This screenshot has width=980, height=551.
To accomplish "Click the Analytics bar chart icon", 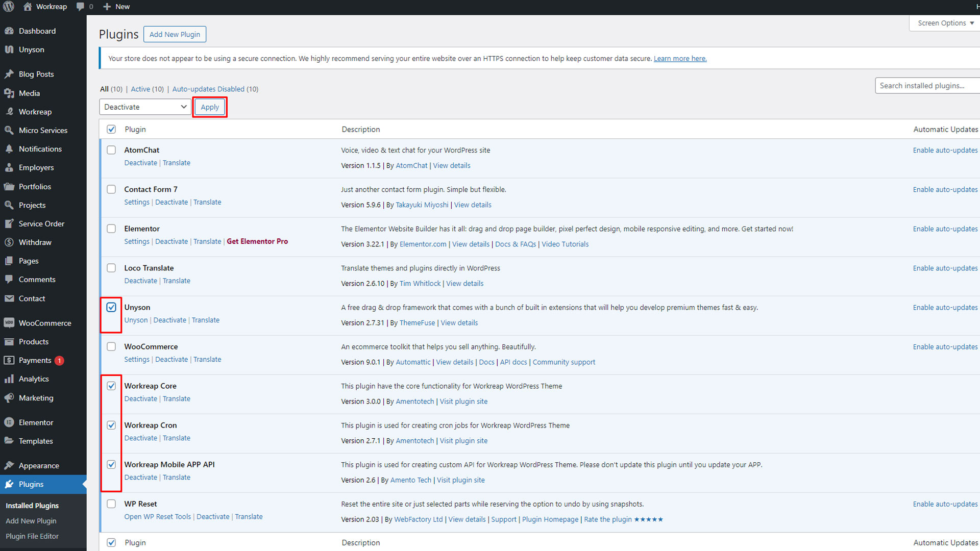I will [x=9, y=379].
